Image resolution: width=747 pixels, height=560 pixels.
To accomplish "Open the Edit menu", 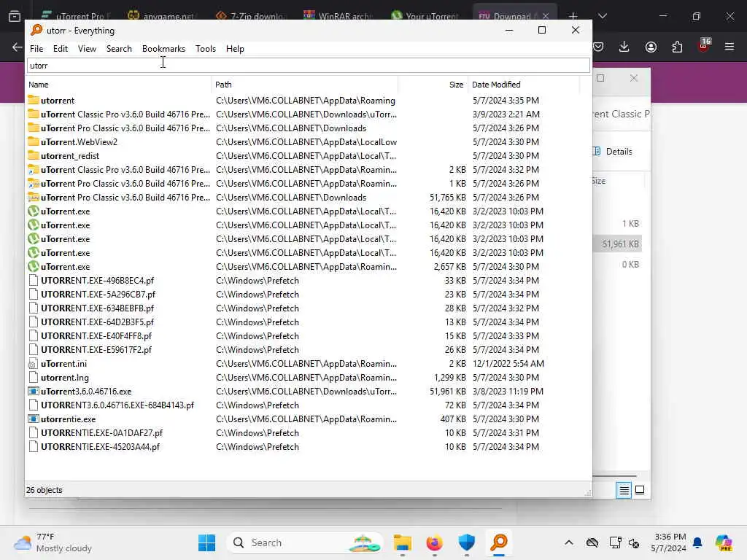I will pos(60,49).
